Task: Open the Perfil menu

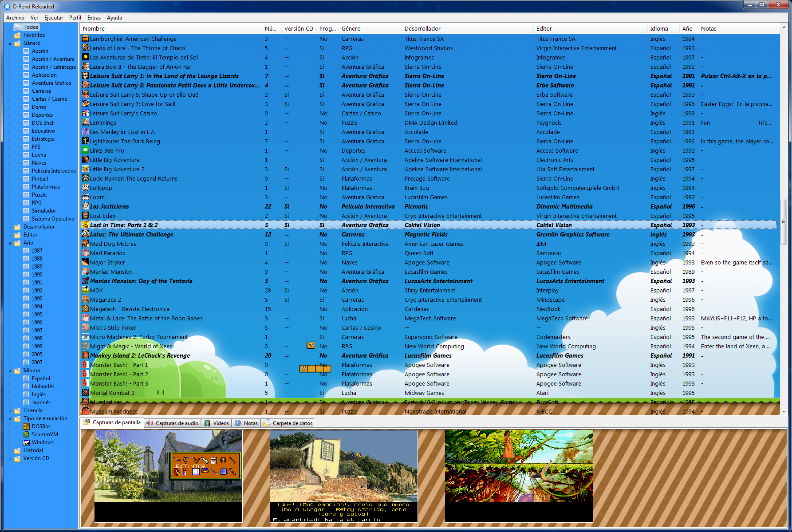Action: pyautogui.click(x=75, y=18)
